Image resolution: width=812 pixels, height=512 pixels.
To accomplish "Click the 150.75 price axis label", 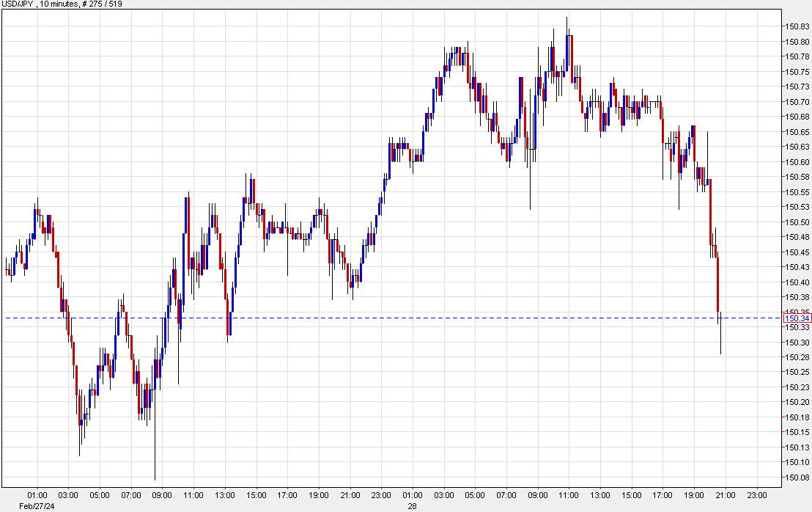I will coord(797,71).
